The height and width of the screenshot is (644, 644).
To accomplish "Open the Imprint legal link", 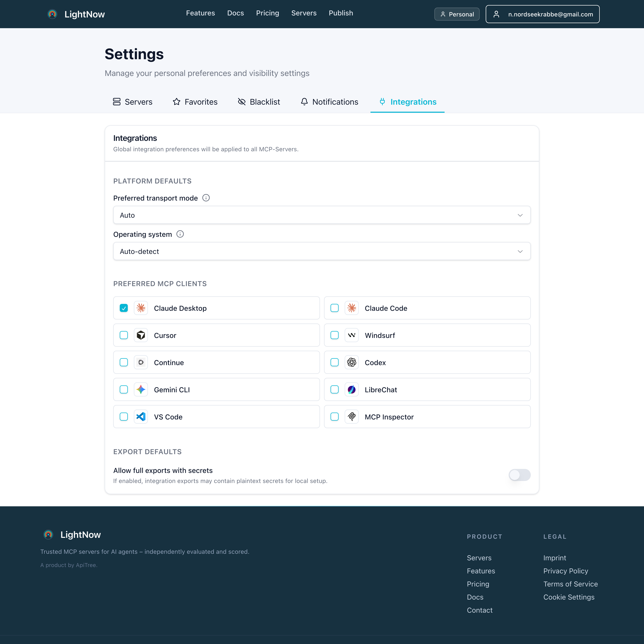I will [x=555, y=558].
